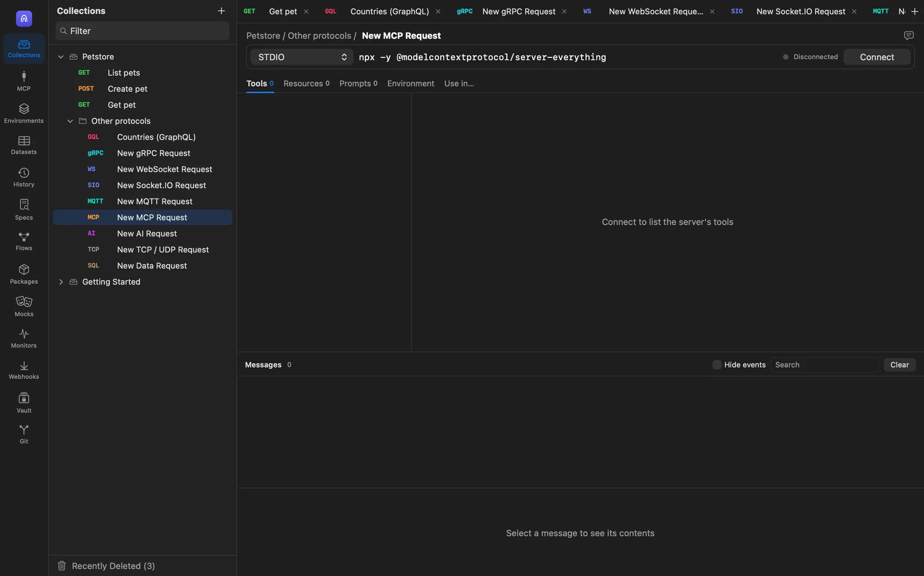Image resolution: width=924 pixels, height=576 pixels.
Task: Click the app logo icon at top left
Action: pos(24,18)
